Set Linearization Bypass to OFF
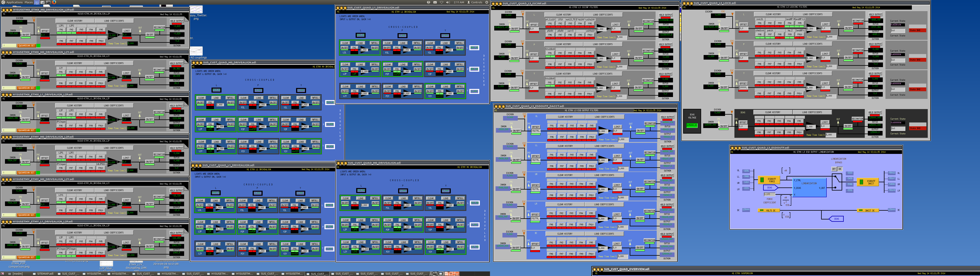Screen dimensions: 980x276 834,169
